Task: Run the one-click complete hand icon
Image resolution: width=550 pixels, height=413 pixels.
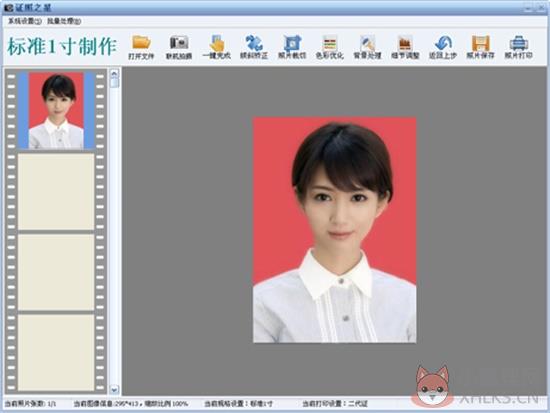Action: pyautogui.click(x=217, y=43)
